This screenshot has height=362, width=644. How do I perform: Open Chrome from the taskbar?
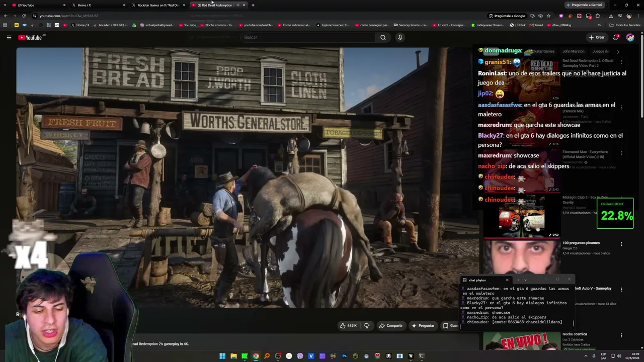click(256, 356)
